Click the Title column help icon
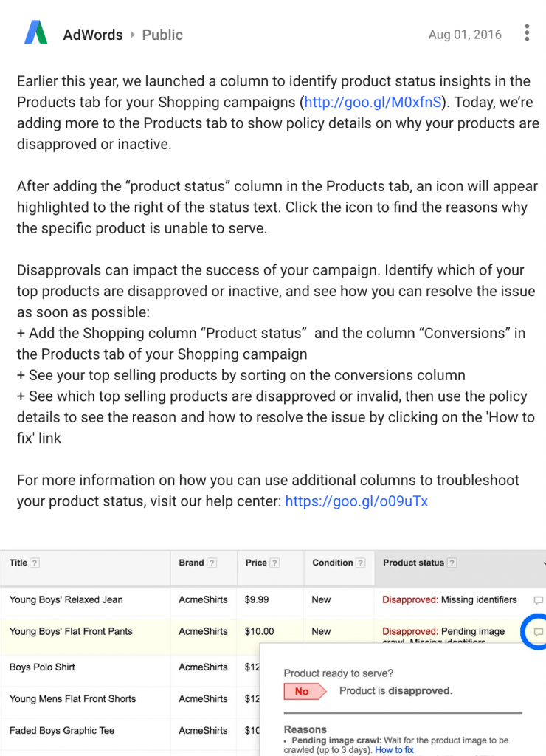546x756 pixels. click(35, 563)
